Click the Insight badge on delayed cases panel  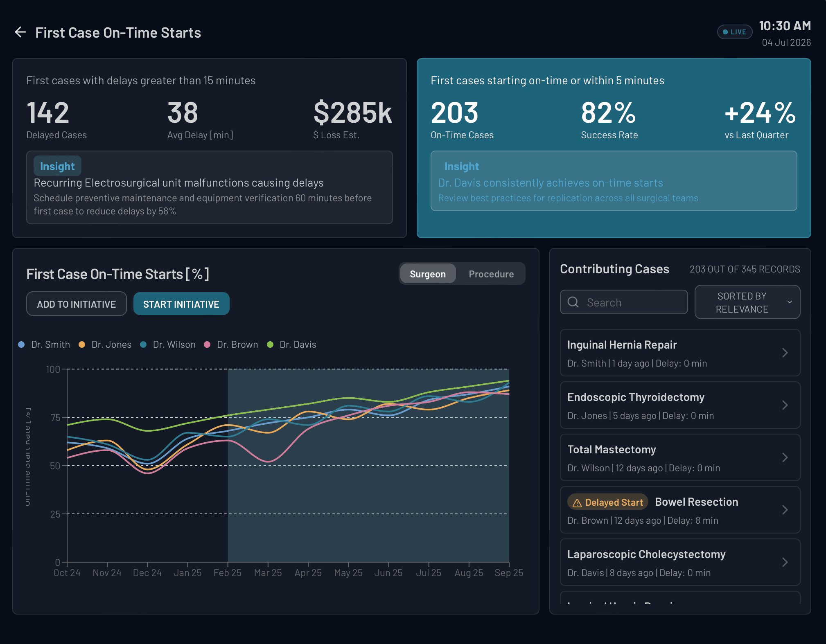click(57, 166)
